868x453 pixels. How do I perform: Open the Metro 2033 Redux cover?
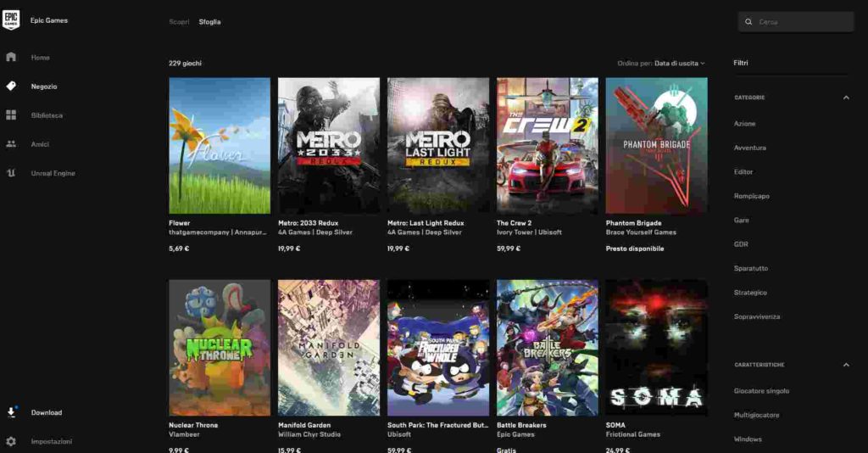pyautogui.click(x=329, y=146)
